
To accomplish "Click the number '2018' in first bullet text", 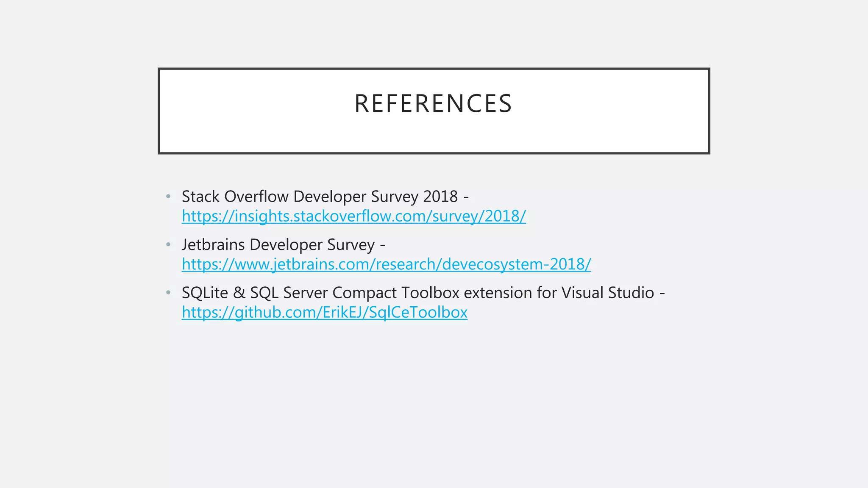I will 440,197.
